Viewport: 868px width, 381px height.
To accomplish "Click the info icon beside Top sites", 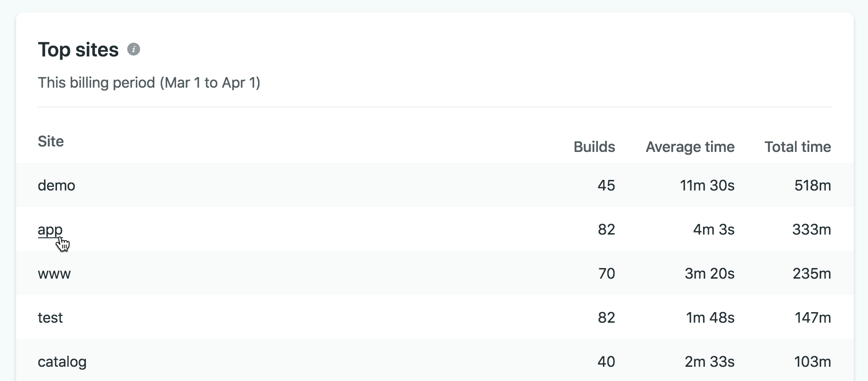I will pos(134,49).
